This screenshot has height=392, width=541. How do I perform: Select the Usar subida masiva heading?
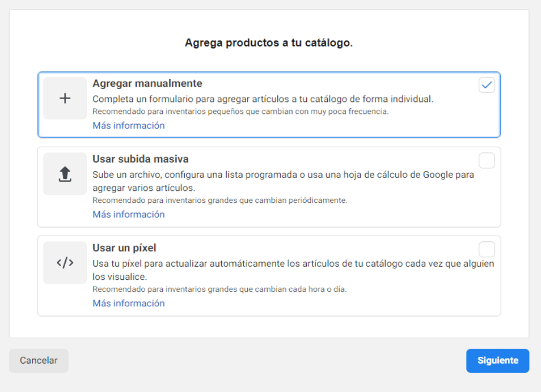pyautogui.click(x=141, y=159)
